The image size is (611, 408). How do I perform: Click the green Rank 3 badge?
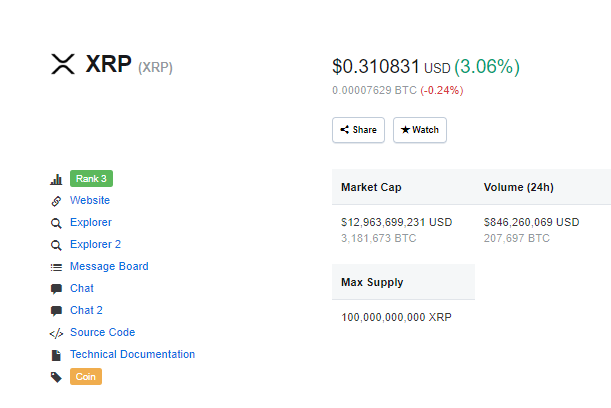(x=92, y=178)
